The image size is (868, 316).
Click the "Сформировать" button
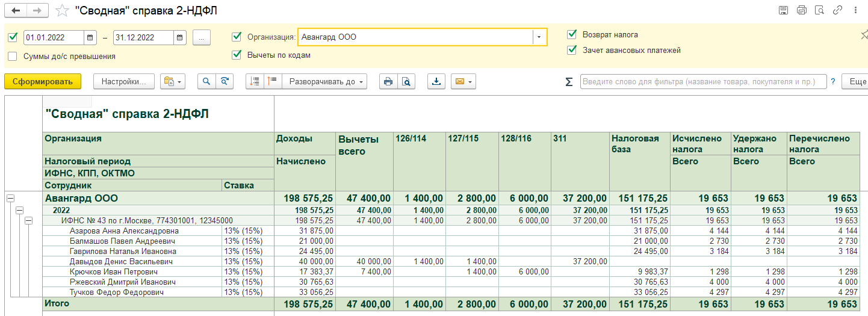click(x=42, y=82)
